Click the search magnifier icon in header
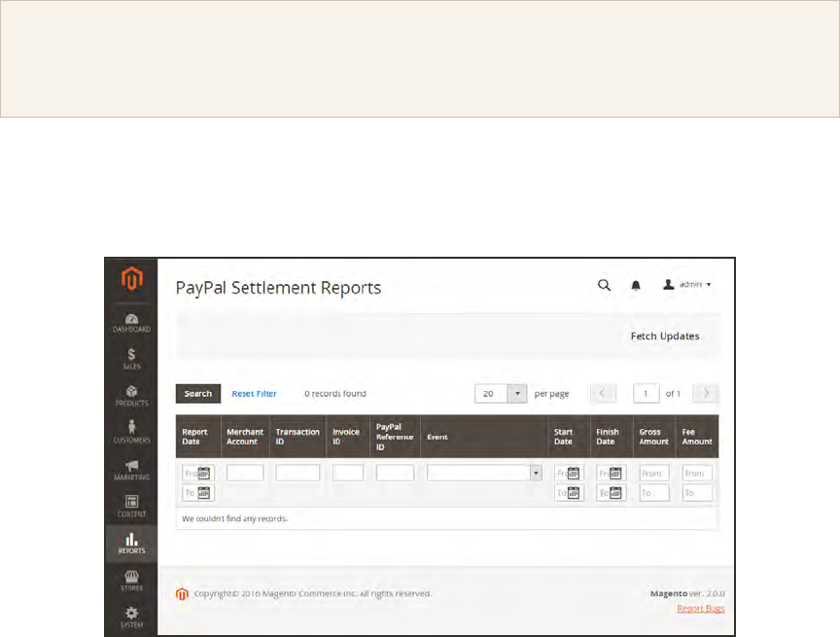The image size is (840, 637). point(604,285)
